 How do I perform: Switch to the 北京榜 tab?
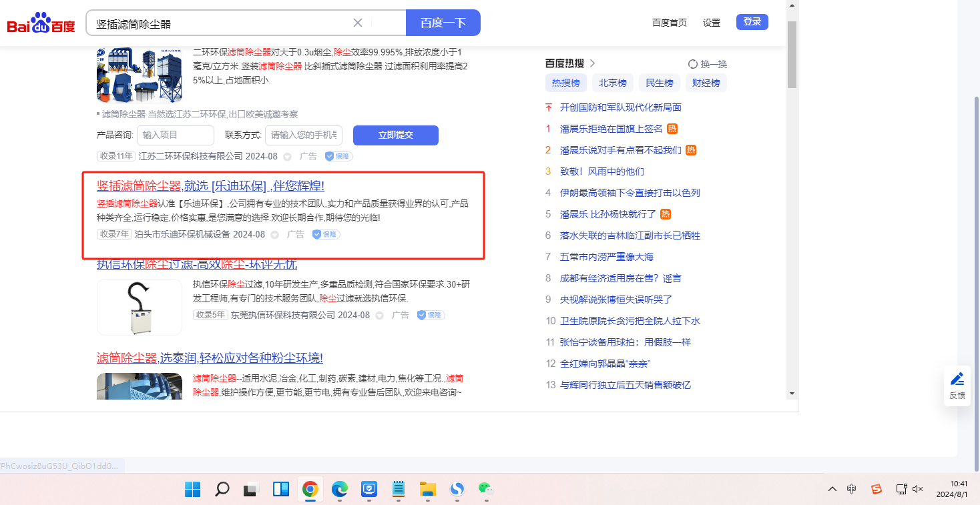click(x=612, y=83)
